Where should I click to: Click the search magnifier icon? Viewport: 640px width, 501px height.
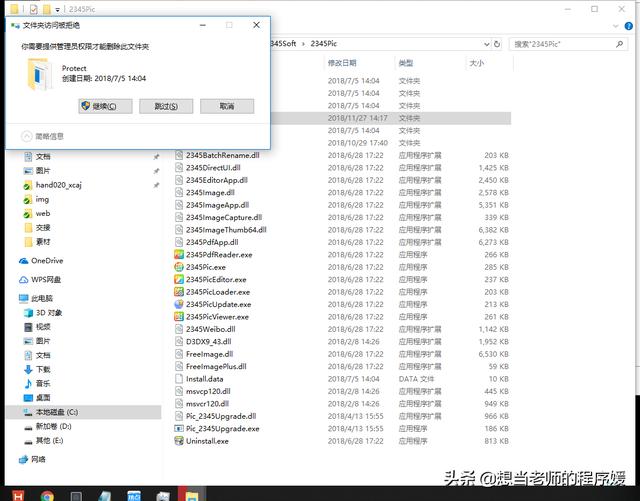click(x=619, y=44)
